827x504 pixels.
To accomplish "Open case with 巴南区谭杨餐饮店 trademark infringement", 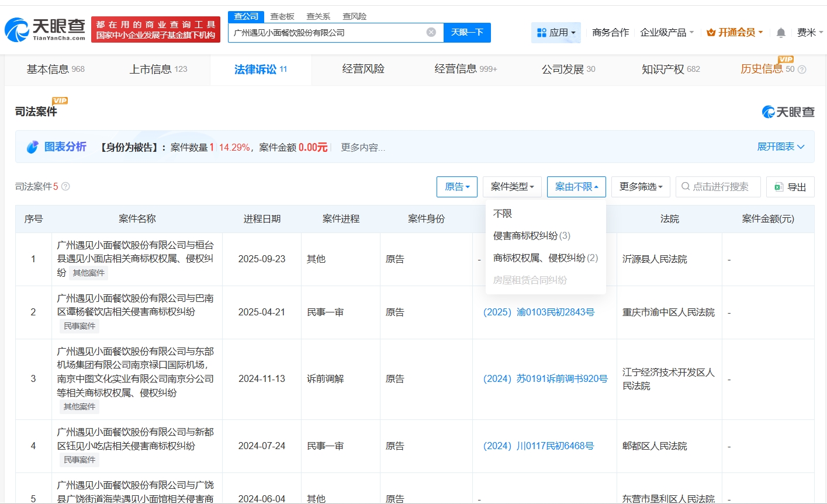I will coord(135,305).
